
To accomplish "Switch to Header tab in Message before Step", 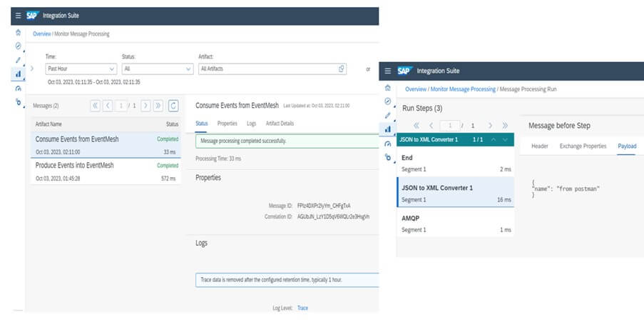I will pos(540,146).
